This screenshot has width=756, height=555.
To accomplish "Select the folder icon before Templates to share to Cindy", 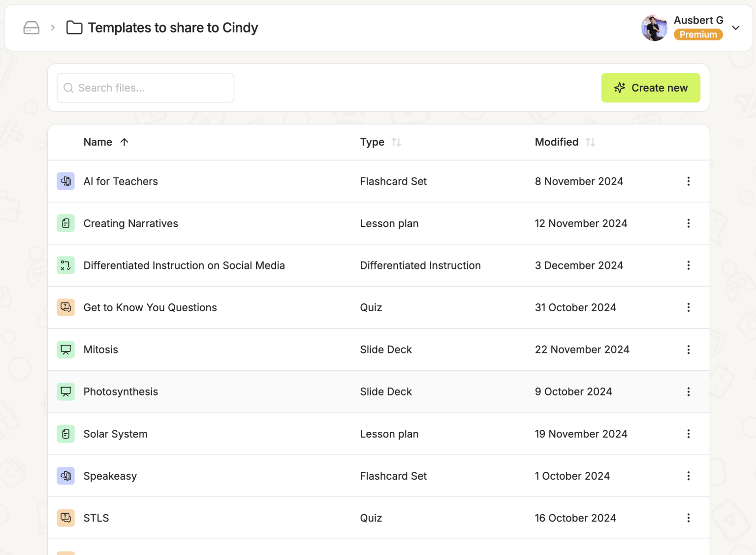I will [74, 28].
